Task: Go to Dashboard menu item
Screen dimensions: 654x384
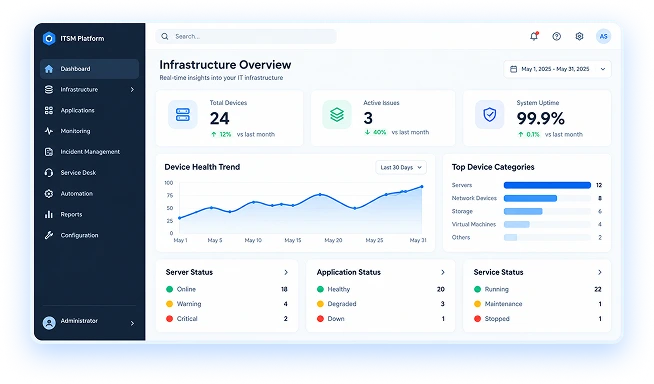Action: 89,69
